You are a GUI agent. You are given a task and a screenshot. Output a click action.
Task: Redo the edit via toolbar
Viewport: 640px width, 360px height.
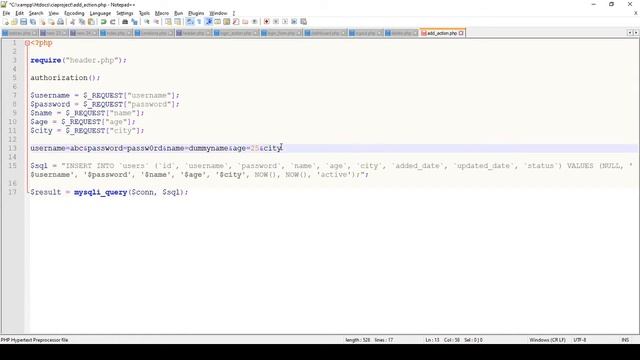pos(113,22)
